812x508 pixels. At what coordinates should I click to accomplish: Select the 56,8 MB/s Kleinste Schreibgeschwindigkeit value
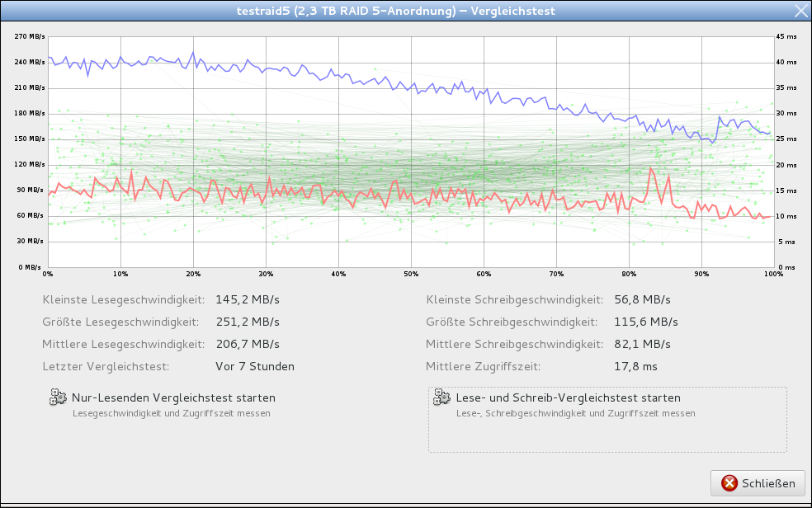(643, 299)
